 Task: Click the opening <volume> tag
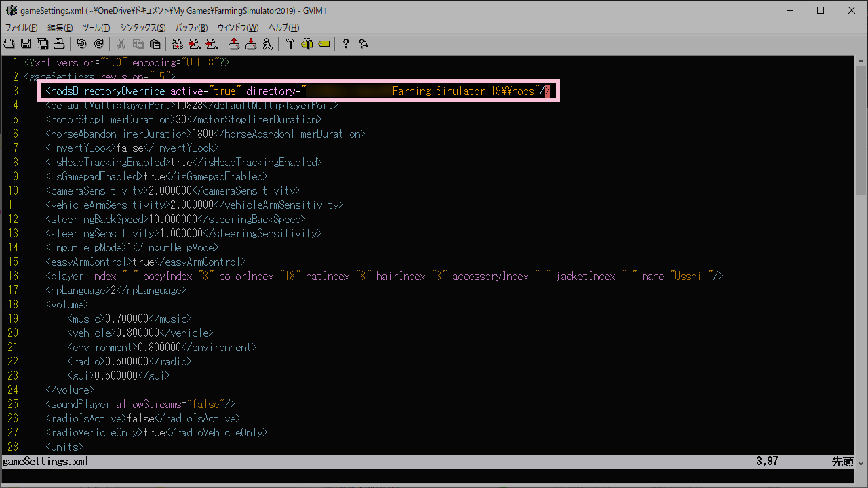(67, 304)
